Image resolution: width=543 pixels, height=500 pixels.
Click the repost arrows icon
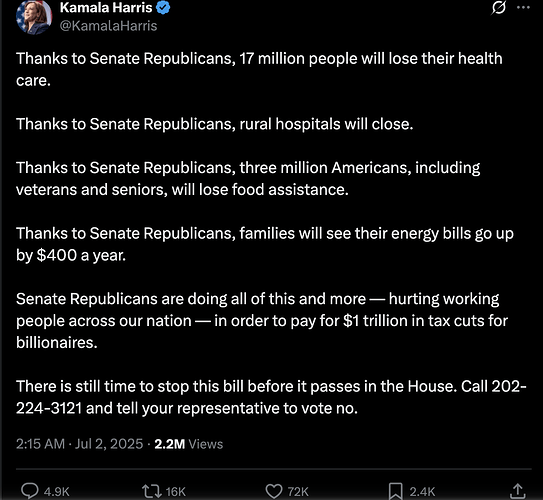[x=151, y=491]
